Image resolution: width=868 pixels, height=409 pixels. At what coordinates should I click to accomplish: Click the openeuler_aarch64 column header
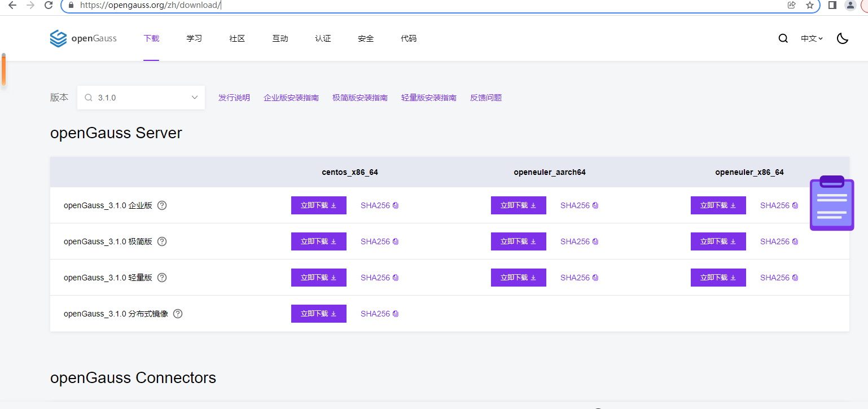[550, 172]
